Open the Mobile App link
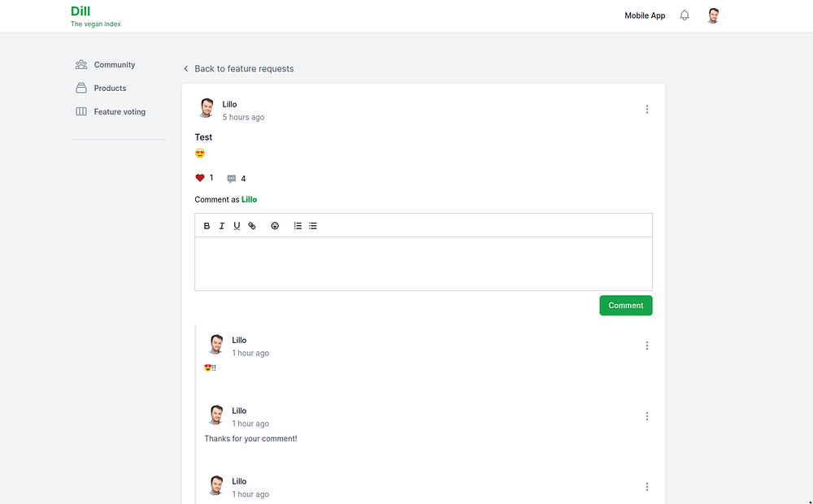This screenshot has width=813, height=504. click(645, 15)
